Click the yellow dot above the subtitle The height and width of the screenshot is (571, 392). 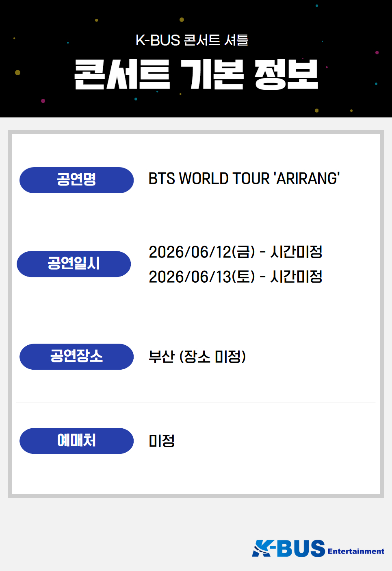click(x=182, y=20)
